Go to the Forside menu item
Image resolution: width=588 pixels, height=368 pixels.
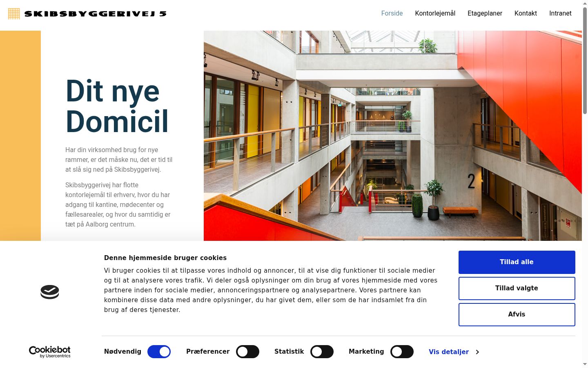click(x=392, y=13)
